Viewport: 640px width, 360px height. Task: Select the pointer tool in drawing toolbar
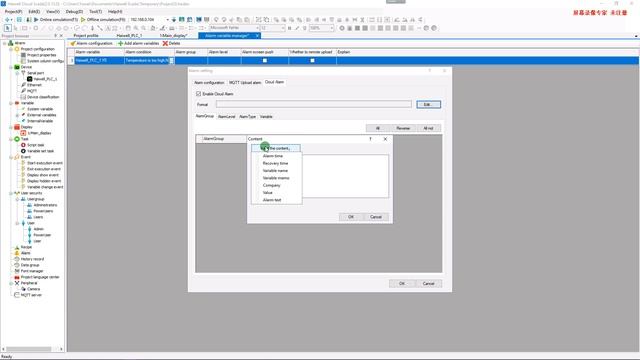point(7,28)
